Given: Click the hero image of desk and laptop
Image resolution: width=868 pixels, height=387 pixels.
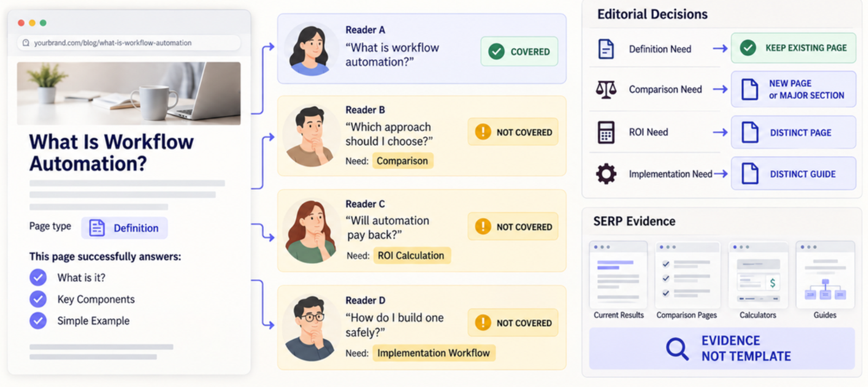Looking at the screenshot, I should 129,93.
